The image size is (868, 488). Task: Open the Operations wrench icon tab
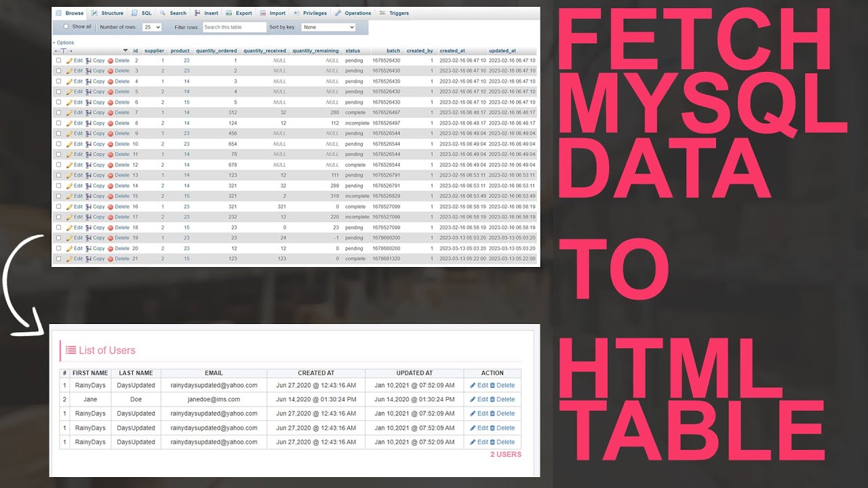pyautogui.click(x=338, y=13)
